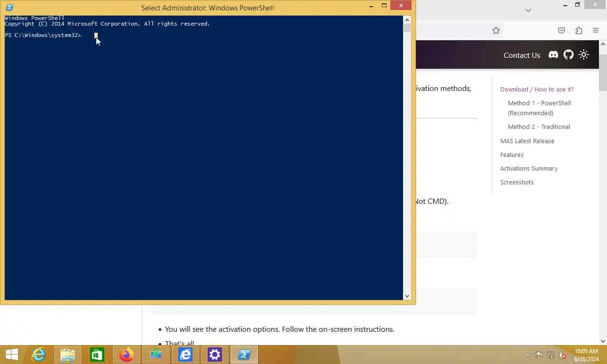This screenshot has width=607, height=364.
Task: Toggle the light/dark theme sun icon
Action: [584, 55]
